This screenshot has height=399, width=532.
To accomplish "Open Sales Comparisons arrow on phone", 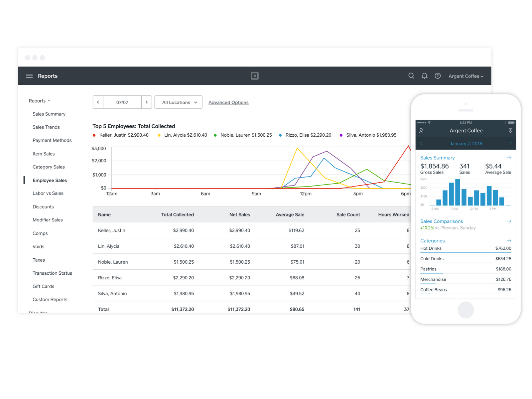I will (x=509, y=221).
